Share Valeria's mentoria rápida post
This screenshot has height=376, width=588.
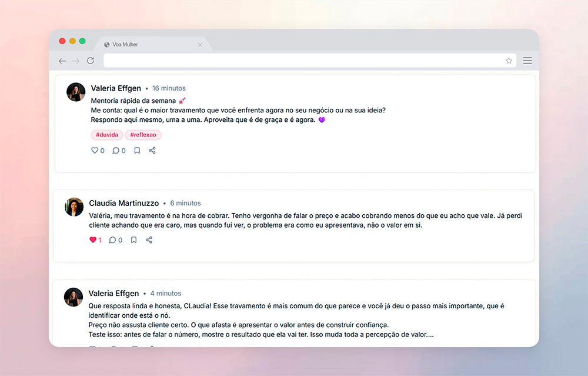[152, 151]
